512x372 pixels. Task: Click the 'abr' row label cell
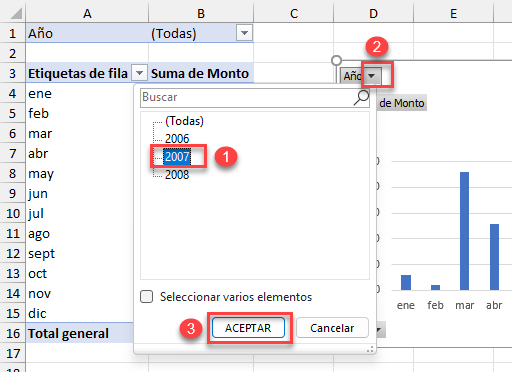[79, 153]
